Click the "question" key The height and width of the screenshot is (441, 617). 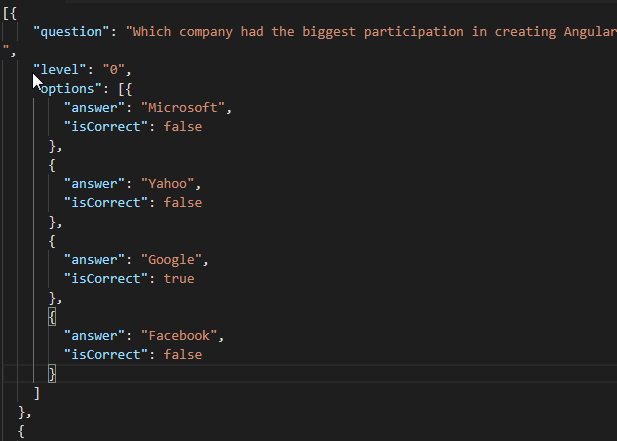71,31
